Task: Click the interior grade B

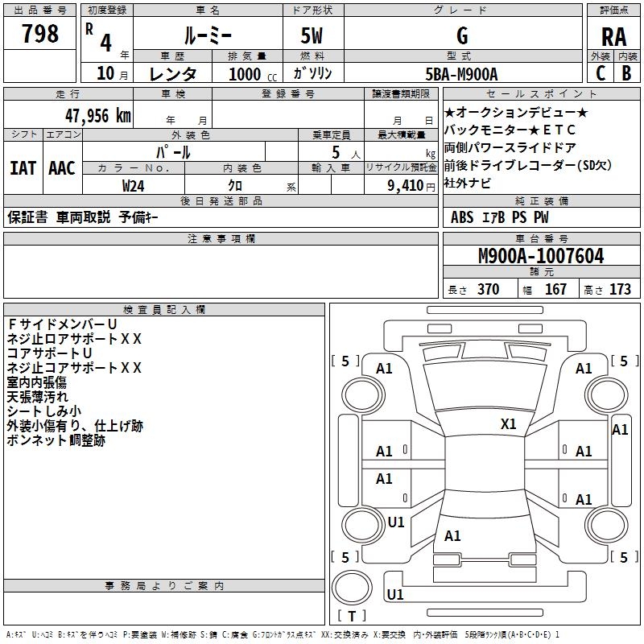Action: tap(626, 73)
